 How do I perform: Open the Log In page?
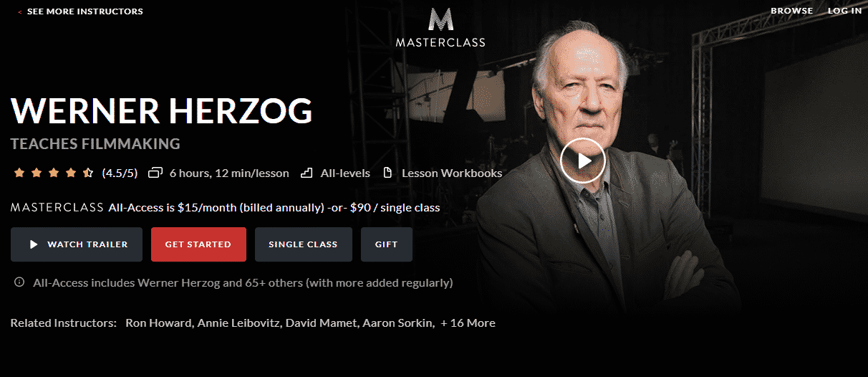[x=844, y=11]
